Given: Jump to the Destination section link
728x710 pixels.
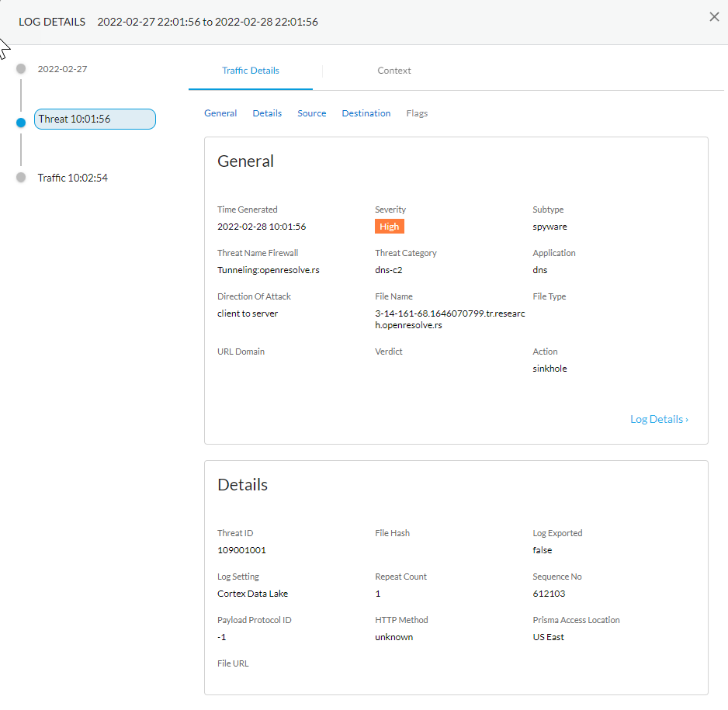Looking at the screenshot, I should [x=366, y=113].
